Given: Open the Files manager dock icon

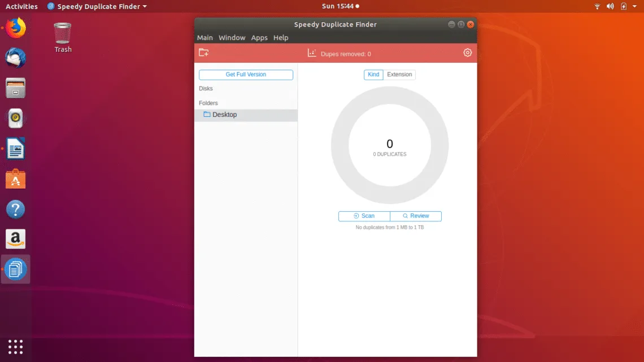Looking at the screenshot, I should 16,89.
